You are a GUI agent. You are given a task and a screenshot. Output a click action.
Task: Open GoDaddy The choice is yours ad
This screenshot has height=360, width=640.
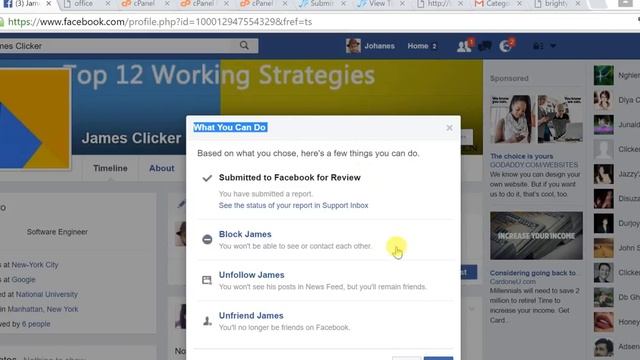(522, 156)
